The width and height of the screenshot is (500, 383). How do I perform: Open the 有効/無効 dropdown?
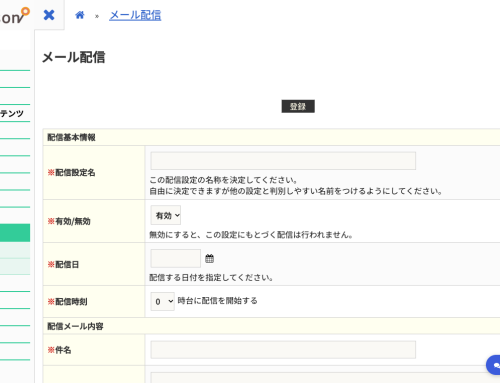(166, 215)
